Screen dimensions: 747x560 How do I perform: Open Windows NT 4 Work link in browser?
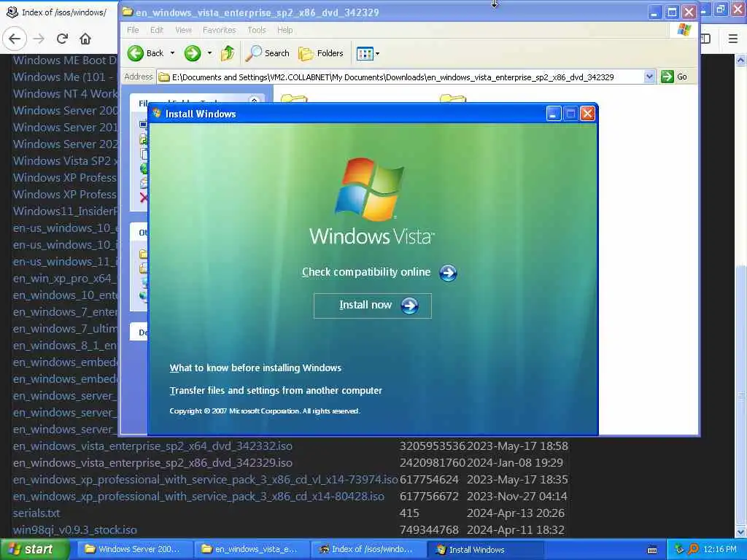65,94
